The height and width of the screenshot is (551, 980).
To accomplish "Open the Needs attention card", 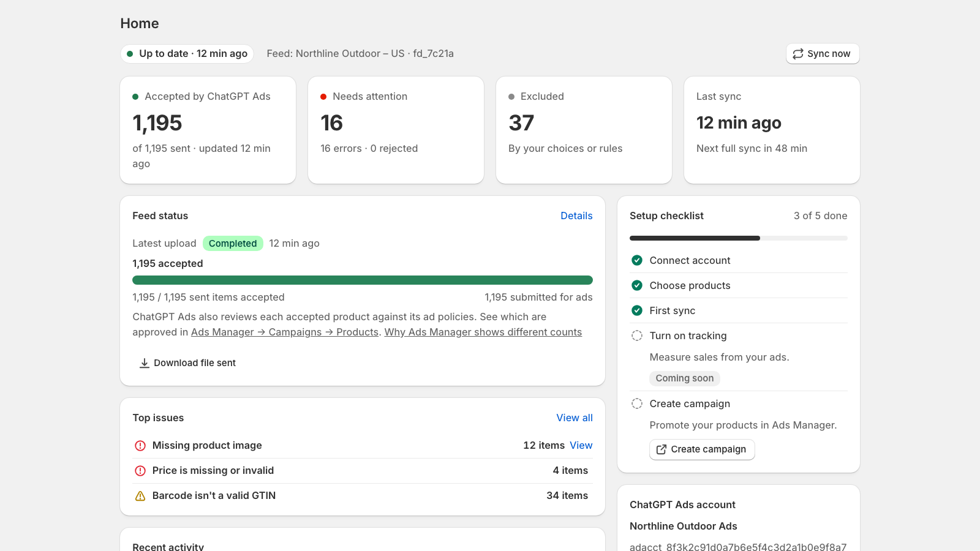I will pos(396,130).
